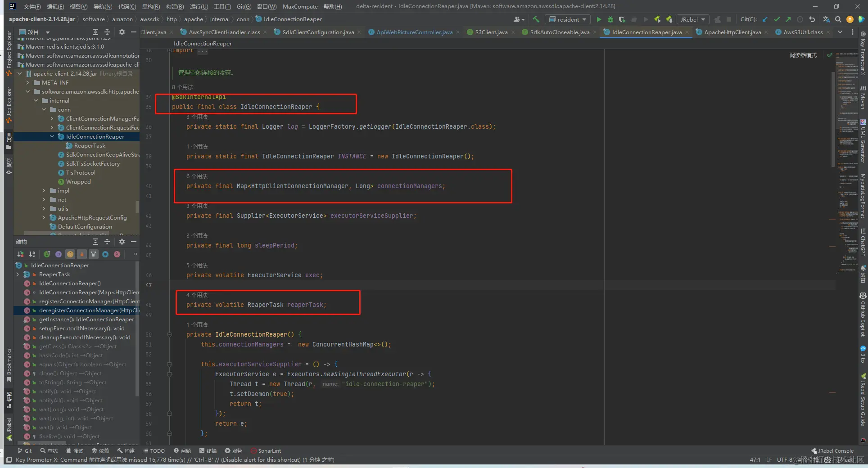Expand the META-INF folder
This screenshot has height=468, width=868.
[28, 82]
